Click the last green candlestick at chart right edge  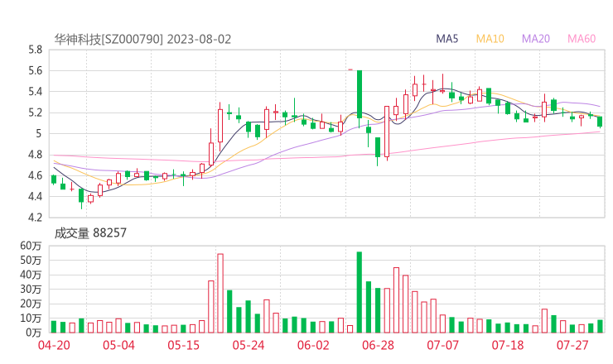(x=600, y=122)
